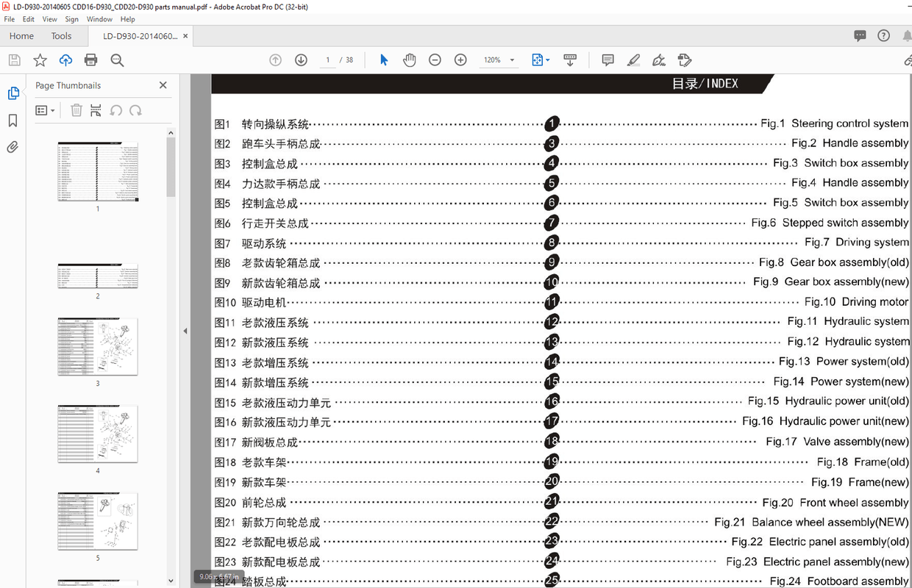Viewport: 912px width, 588px height.
Task: Expand the page display options menu
Action: point(547,60)
